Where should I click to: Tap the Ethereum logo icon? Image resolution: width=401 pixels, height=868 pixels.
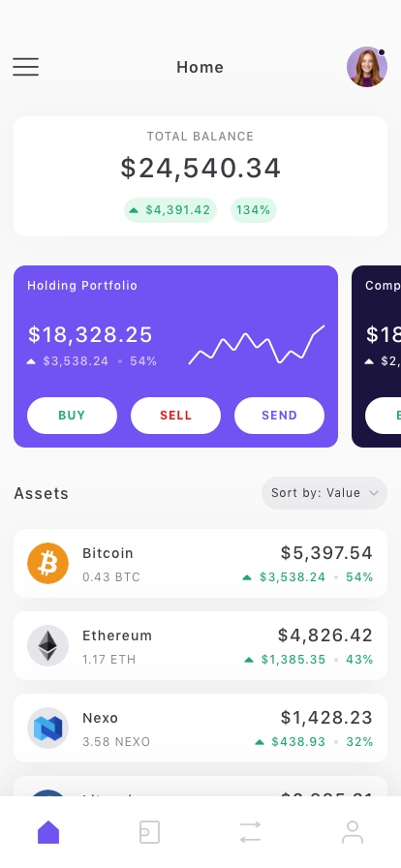(48, 645)
